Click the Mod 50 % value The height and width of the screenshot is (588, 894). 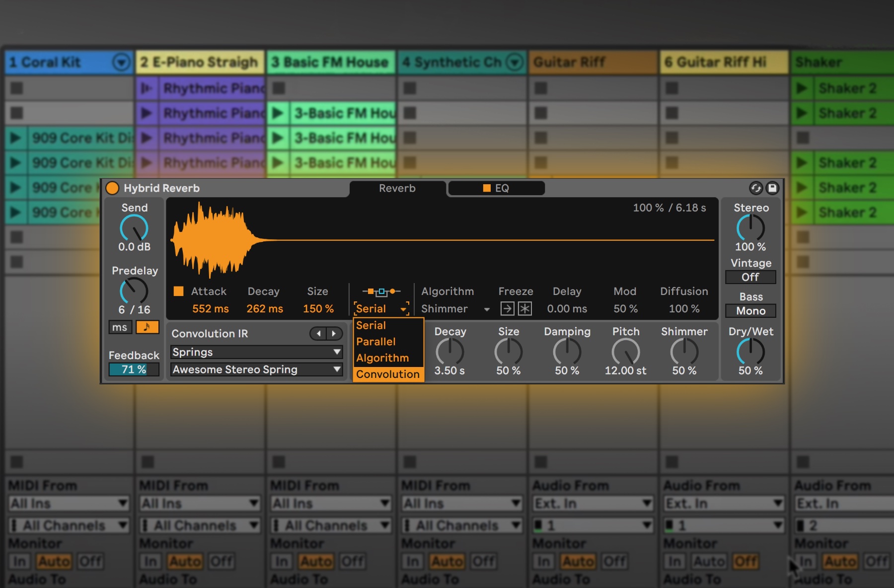pyautogui.click(x=625, y=308)
